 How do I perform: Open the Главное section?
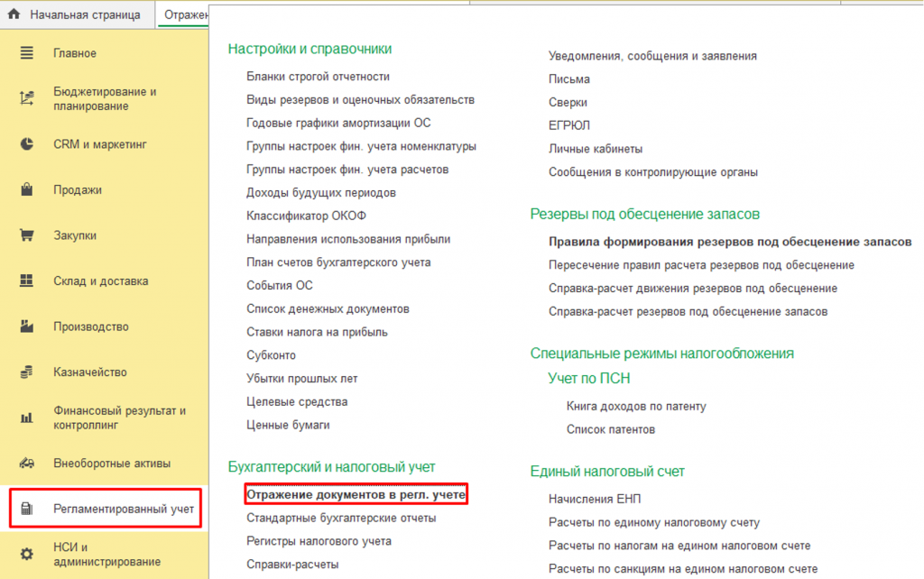pyautogui.click(x=75, y=53)
